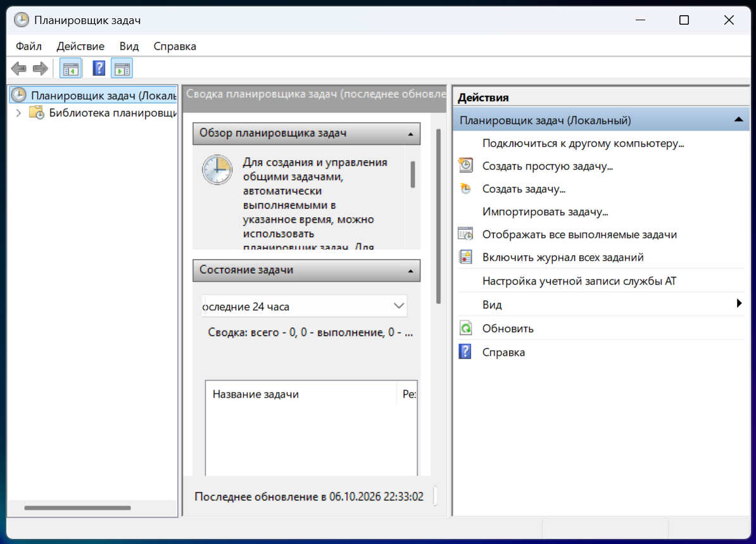
Task: Select the Библиотека планировщика folder in the tree
Action: (103, 113)
